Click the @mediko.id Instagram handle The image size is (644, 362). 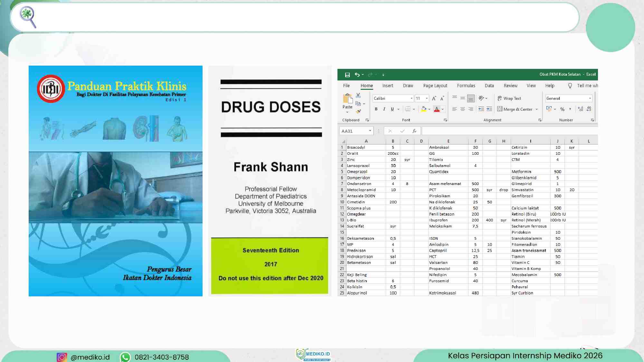click(x=90, y=357)
